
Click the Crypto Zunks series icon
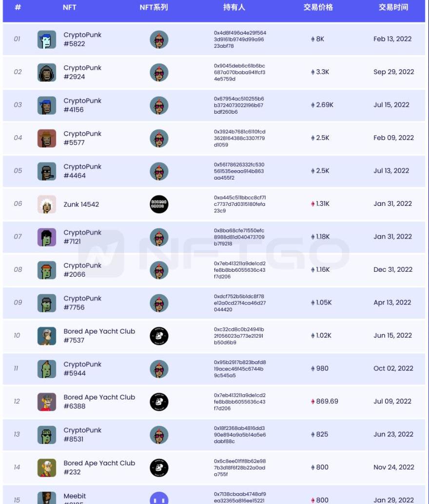159,204
